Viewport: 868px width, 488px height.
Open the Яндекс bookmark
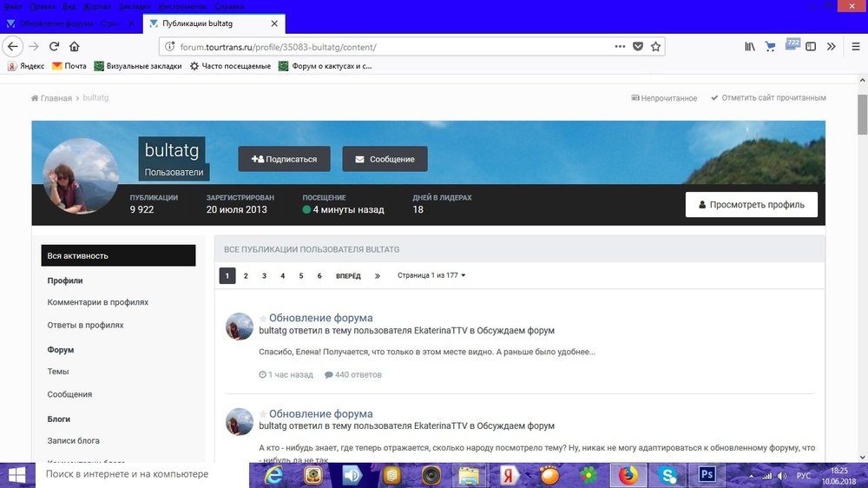(x=26, y=66)
